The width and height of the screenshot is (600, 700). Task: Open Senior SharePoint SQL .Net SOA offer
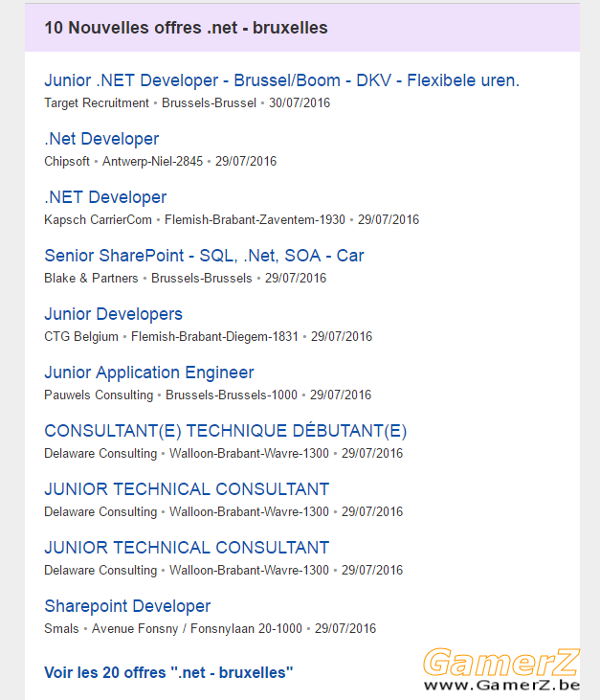click(x=204, y=256)
